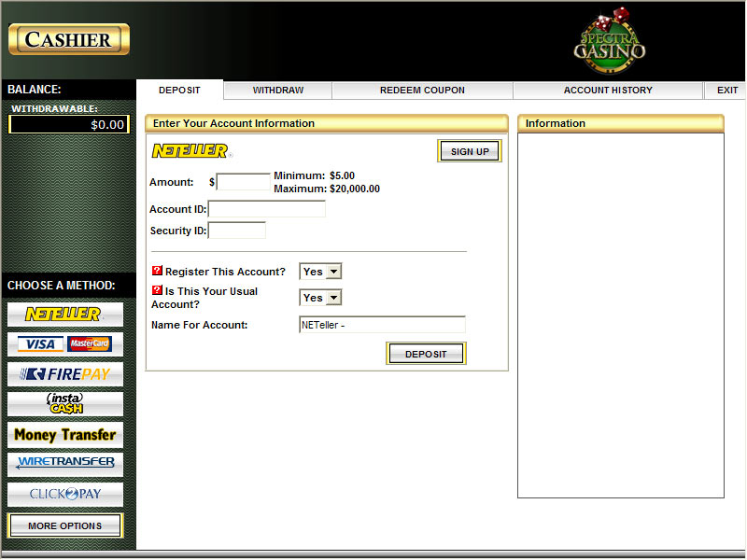This screenshot has width=747, height=560.
Task: Choose the Visa MasterCard payment option
Action: click(64, 344)
